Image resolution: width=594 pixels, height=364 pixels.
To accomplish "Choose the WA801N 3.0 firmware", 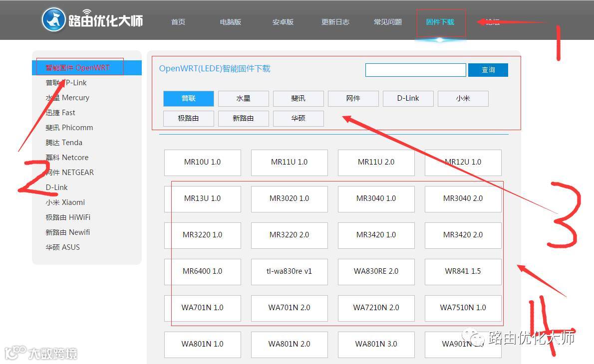I will point(376,345).
